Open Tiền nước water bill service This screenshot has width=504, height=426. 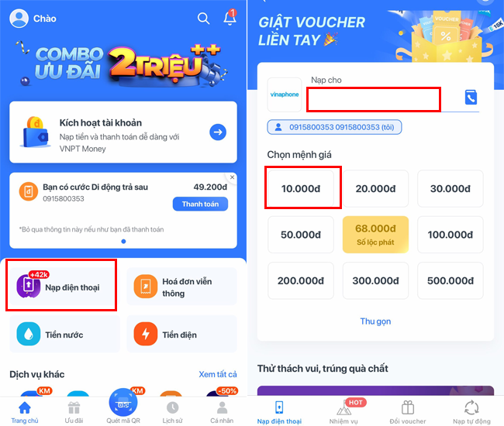(64, 334)
